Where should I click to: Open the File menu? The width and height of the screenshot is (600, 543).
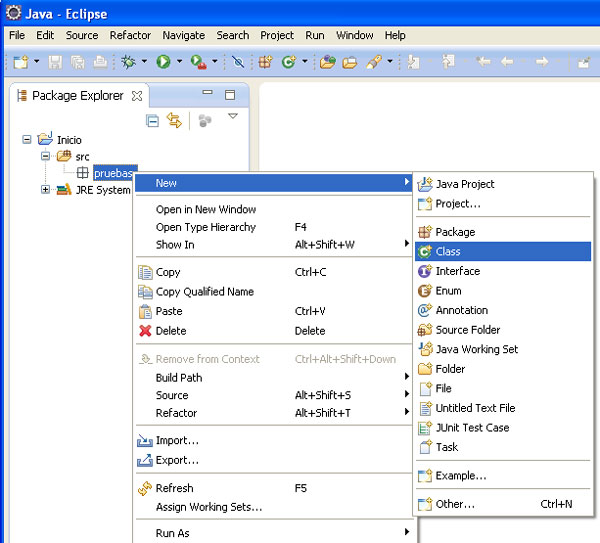[x=17, y=35]
